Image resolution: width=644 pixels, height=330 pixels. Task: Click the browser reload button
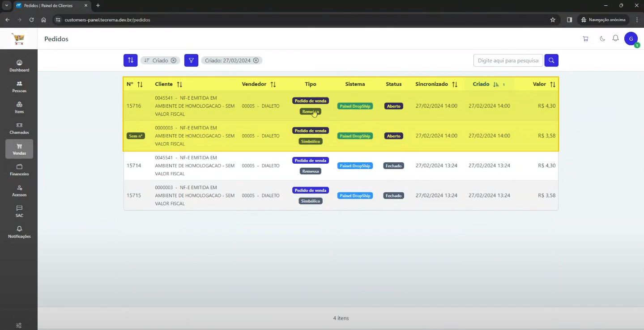click(31, 20)
